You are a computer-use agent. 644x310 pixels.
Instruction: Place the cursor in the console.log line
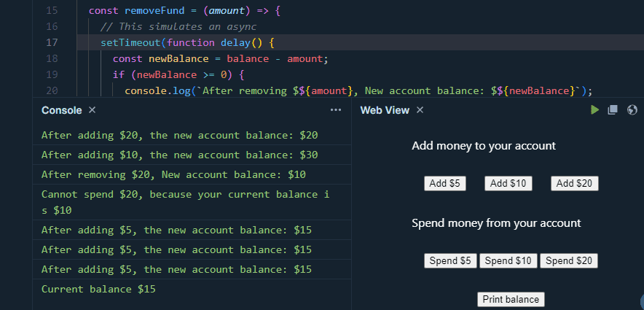click(358, 90)
